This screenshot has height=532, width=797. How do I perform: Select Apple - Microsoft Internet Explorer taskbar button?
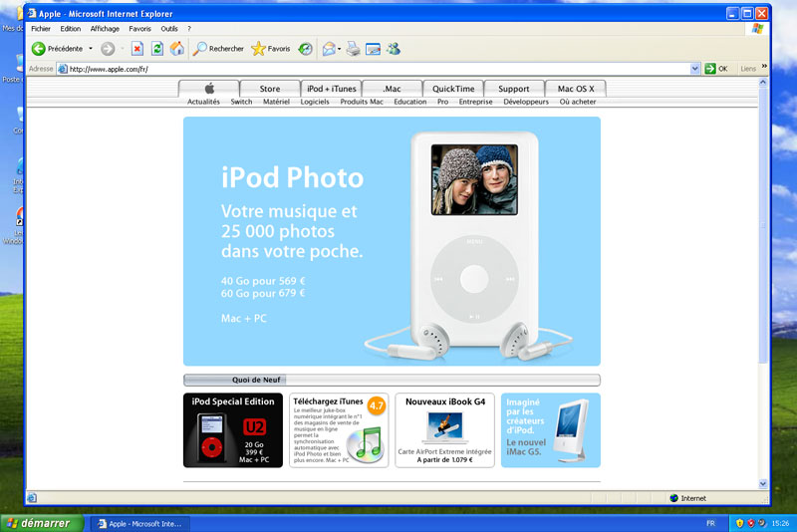coord(139,524)
